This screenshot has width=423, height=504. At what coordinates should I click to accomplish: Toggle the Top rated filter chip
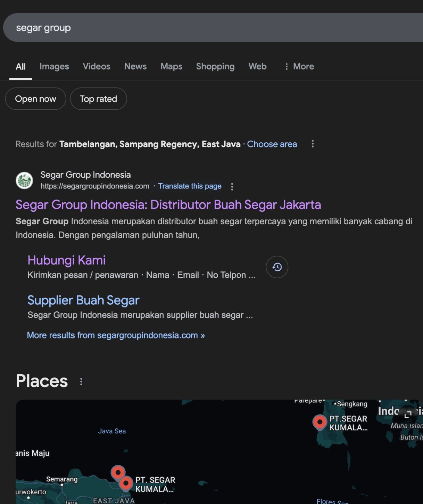point(98,99)
